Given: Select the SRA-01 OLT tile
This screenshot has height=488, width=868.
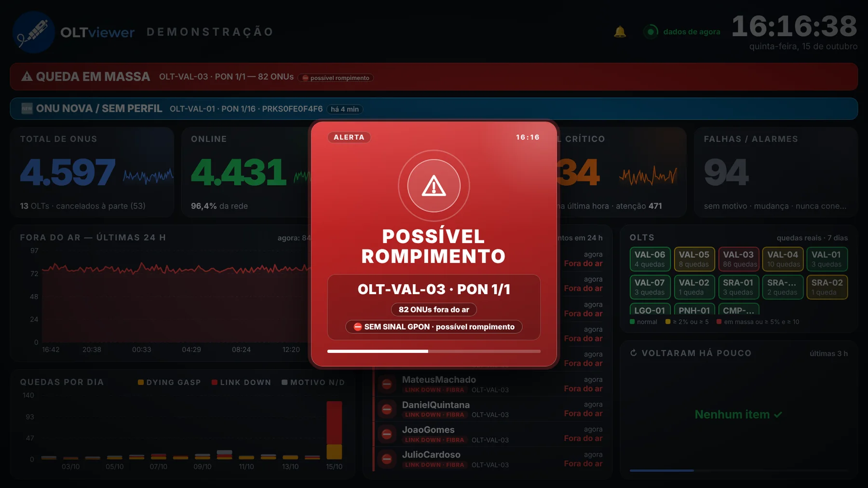Looking at the screenshot, I should pyautogui.click(x=738, y=287).
